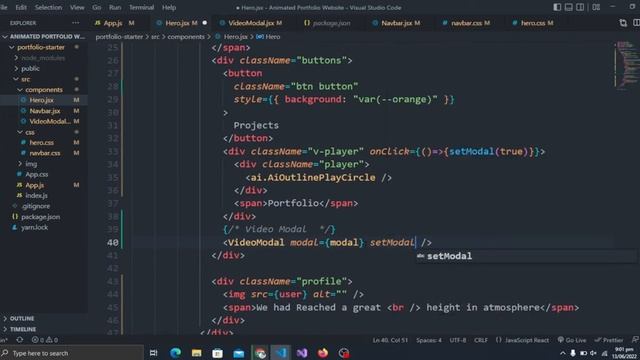
Task: Open the View menu
Action: pos(77,7)
